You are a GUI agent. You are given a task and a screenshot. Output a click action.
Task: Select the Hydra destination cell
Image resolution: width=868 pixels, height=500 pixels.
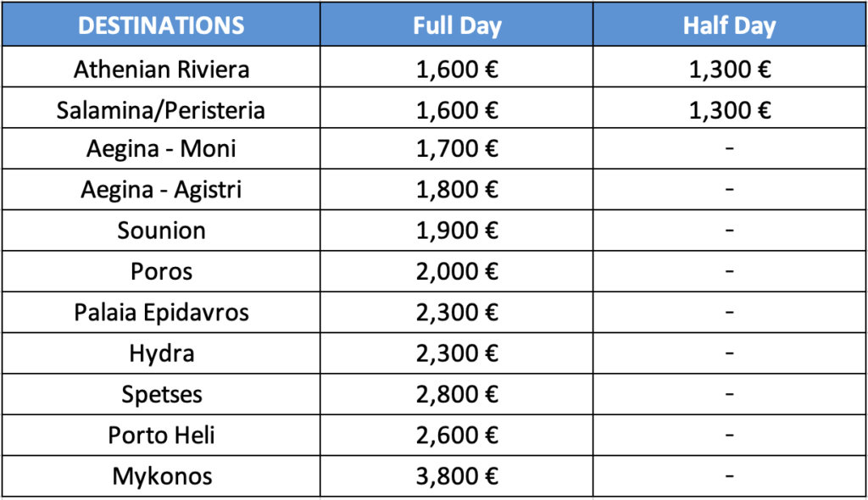pyautogui.click(x=161, y=353)
